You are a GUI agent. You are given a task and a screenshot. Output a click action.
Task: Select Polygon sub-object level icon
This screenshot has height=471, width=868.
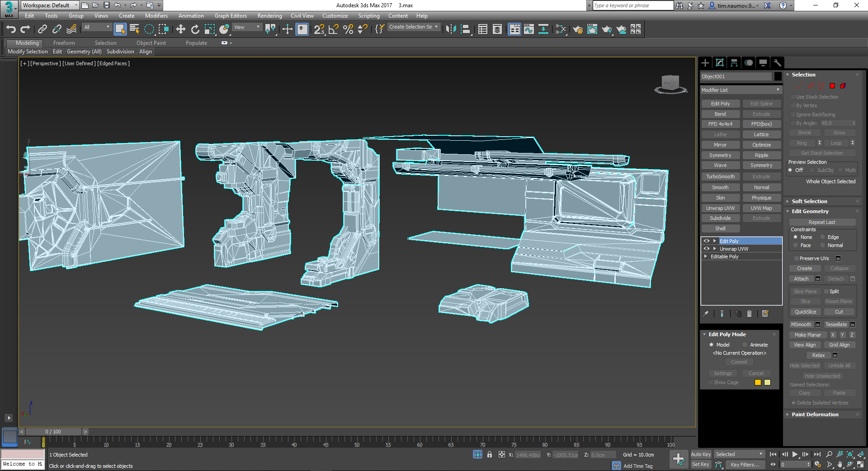[x=832, y=86]
